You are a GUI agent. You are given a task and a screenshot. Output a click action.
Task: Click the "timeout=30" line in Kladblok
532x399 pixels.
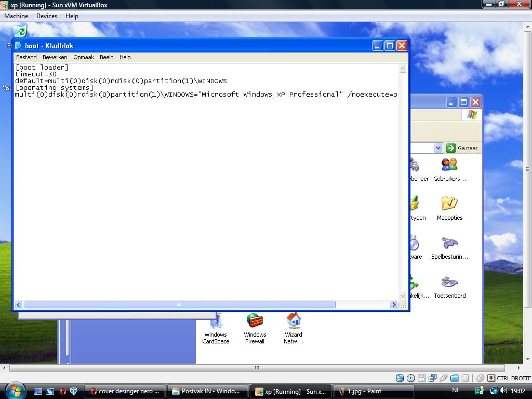click(x=36, y=74)
